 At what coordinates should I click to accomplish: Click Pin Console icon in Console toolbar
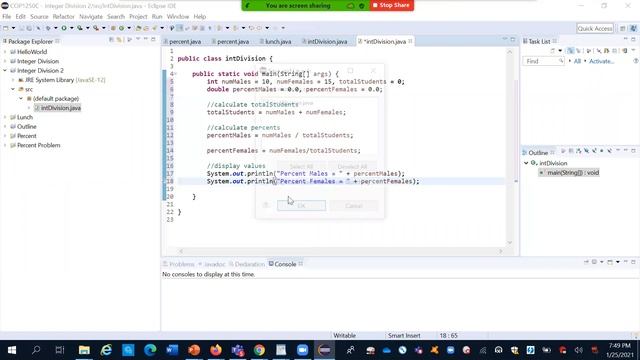point(587,262)
